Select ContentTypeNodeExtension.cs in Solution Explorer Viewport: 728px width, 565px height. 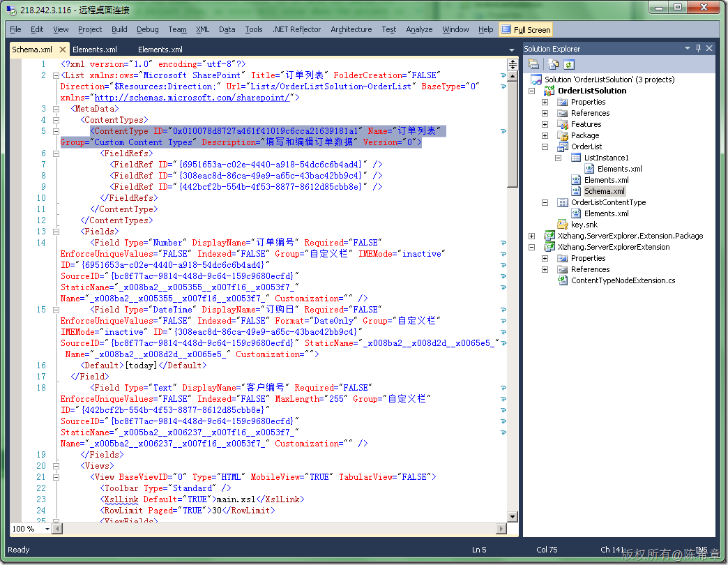pyautogui.click(x=623, y=280)
